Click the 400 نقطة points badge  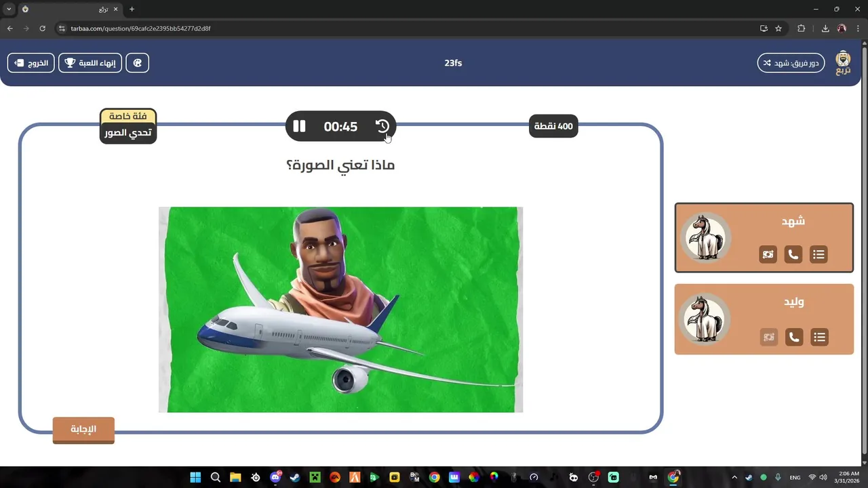tap(553, 126)
